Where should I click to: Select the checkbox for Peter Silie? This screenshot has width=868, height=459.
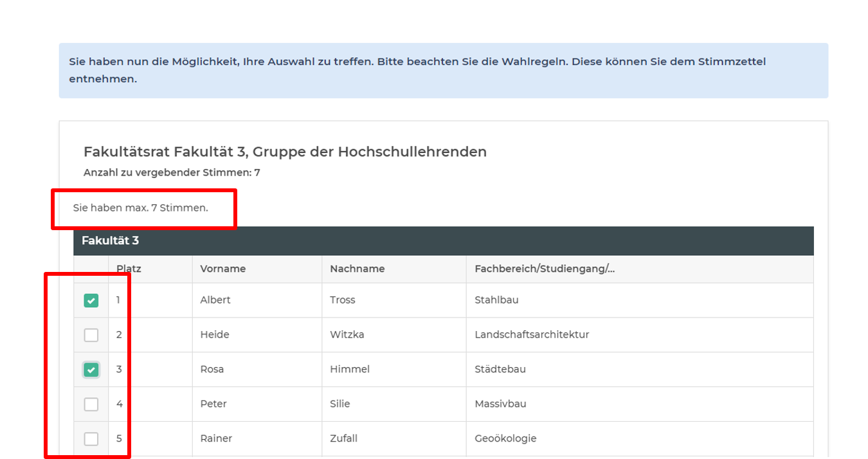click(x=91, y=404)
